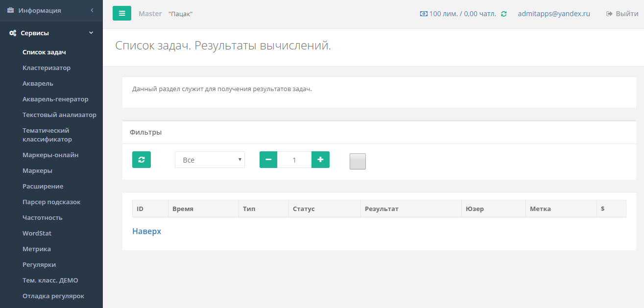The image size is (644, 308).
Task: Select WordStat from the sidebar menu
Action: click(37, 234)
